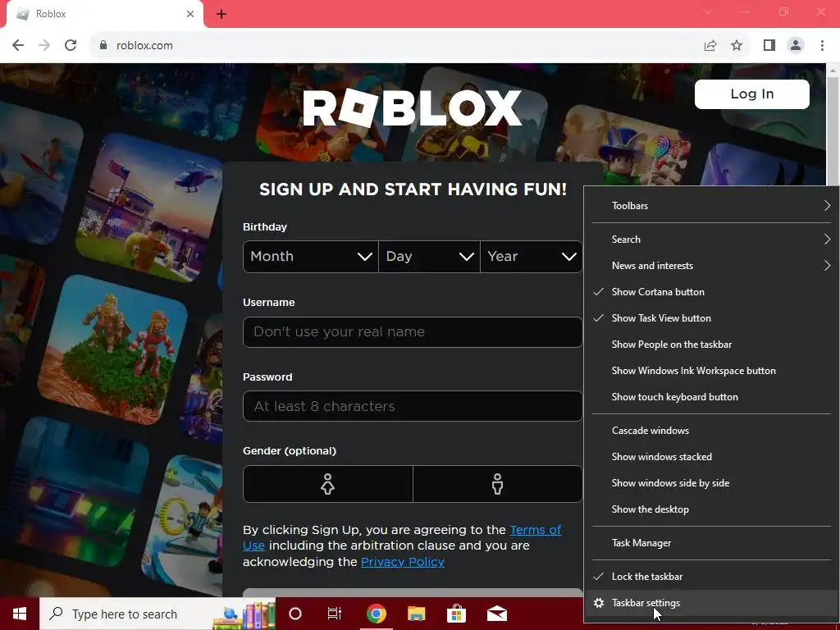Screen dimensions: 840x630
Task: Choose Show the desktop
Action: tap(711, 509)
